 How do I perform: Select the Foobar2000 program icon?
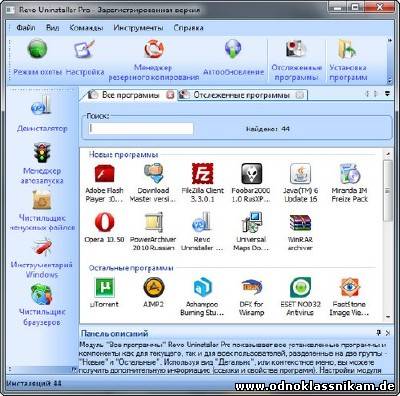[x=251, y=173]
